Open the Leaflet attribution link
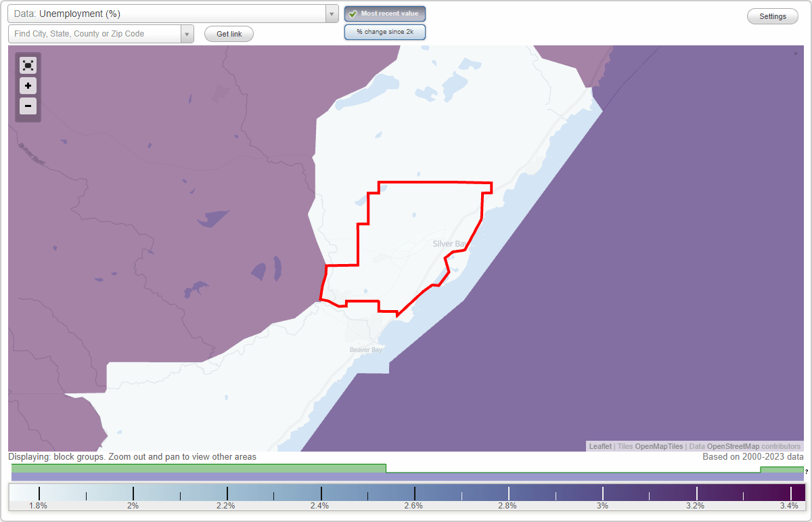 [x=600, y=446]
